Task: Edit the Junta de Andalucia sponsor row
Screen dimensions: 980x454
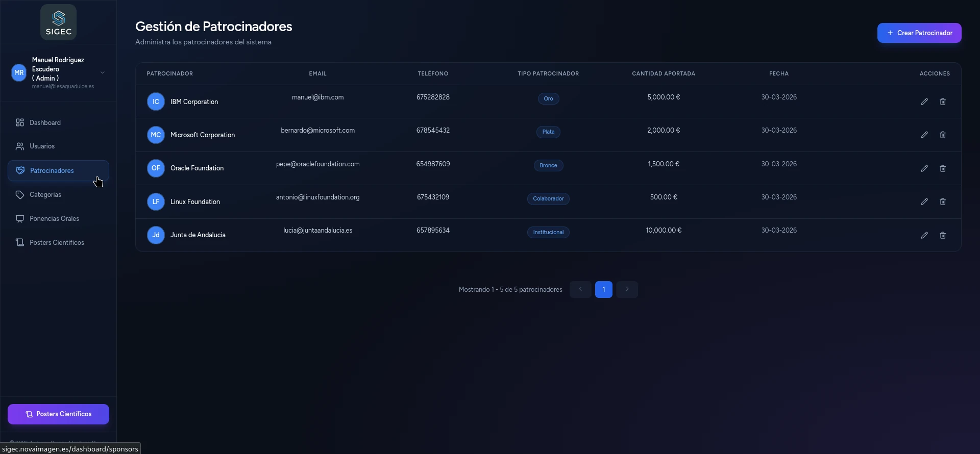Action: pyautogui.click(x=924, y=235)
